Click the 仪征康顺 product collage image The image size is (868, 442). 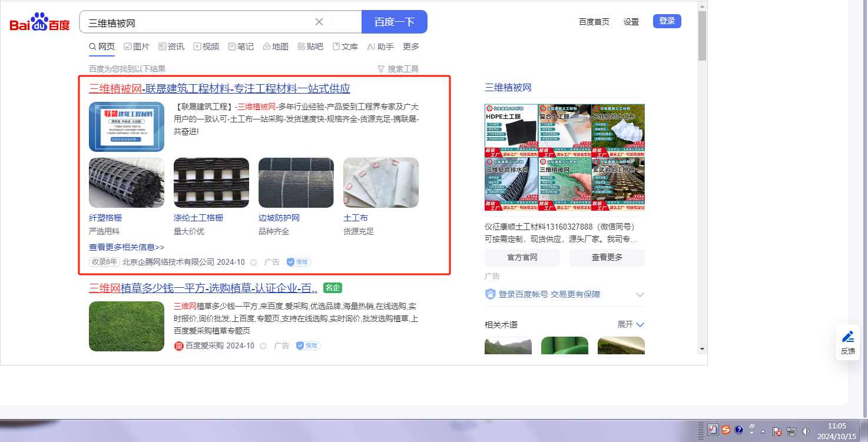[565, 157]
